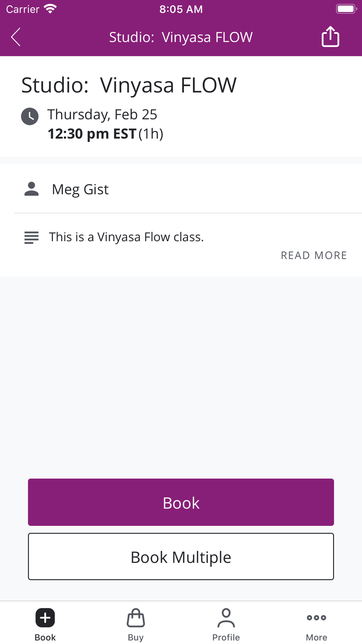Screen dimensions: 362x644
Task: Tap the purple Book button
Action: (181, 502)
